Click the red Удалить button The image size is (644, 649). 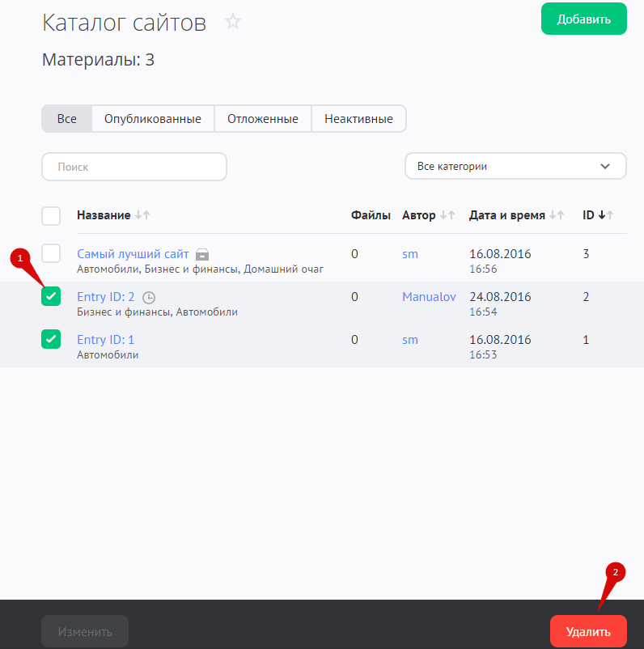coord(588,631)
